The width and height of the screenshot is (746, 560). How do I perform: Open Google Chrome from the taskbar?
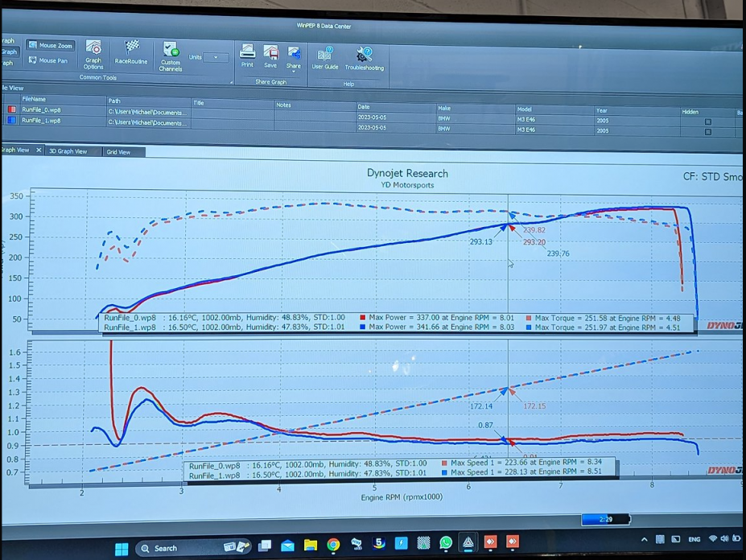333,546
